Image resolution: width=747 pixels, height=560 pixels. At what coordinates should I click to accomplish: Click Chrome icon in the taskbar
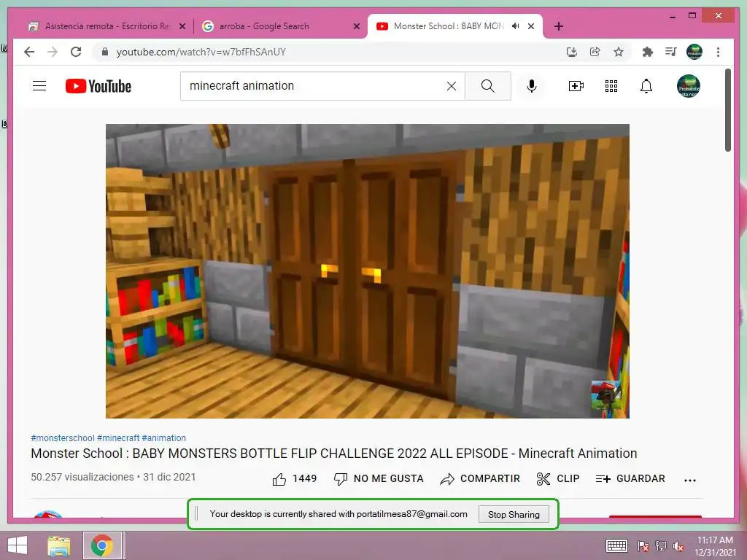point(102,545)
